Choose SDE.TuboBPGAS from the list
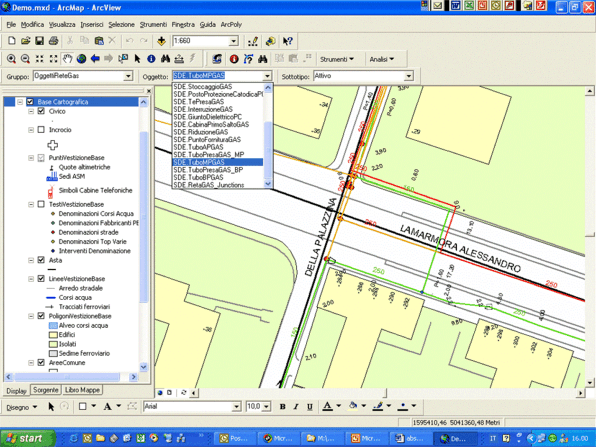The image size is (596, 447). click(x=217, y=178)
